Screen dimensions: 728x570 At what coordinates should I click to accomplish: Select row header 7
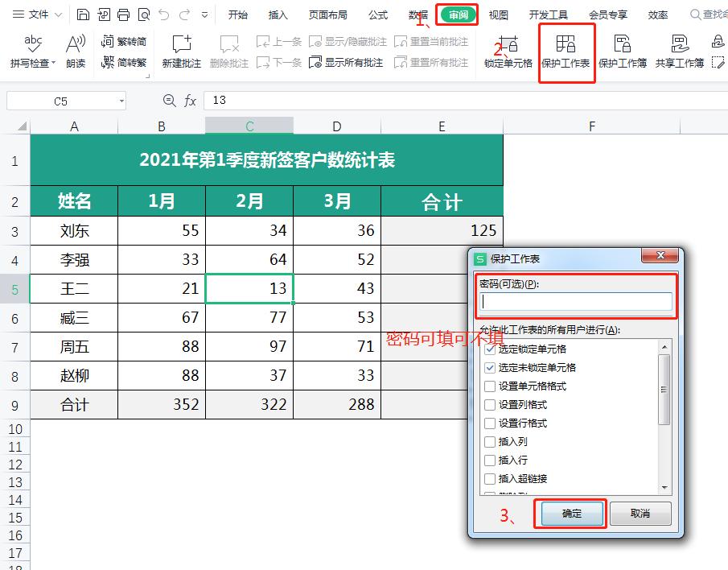click(14, 347)
